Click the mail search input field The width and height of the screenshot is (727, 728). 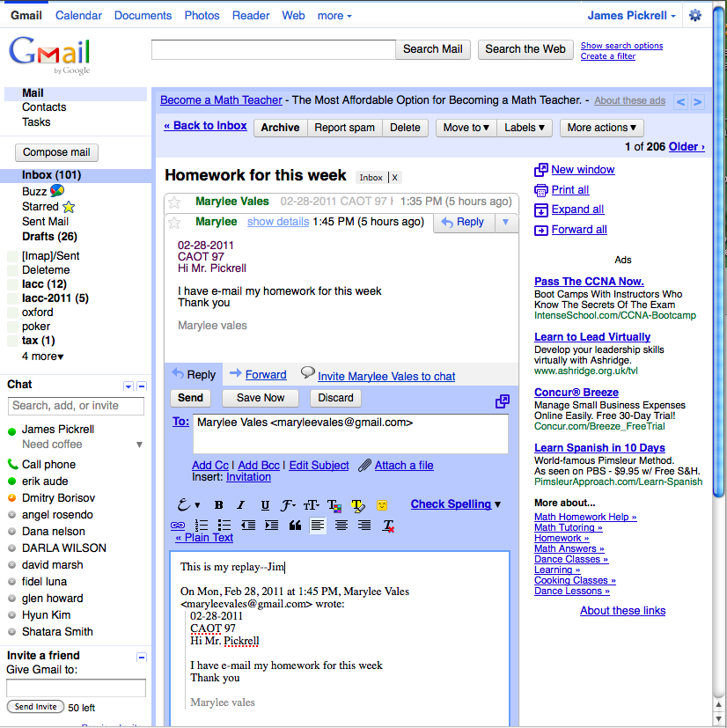pos(274,49)
